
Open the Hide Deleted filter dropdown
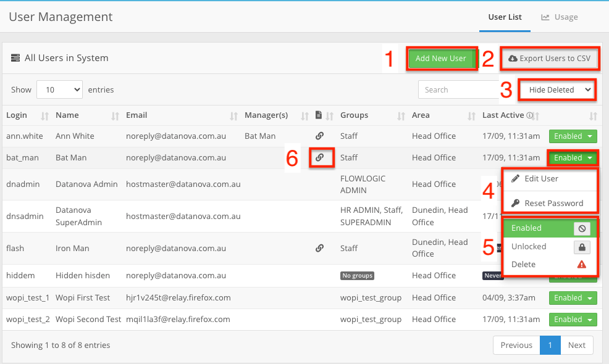[x=557, y=90]
